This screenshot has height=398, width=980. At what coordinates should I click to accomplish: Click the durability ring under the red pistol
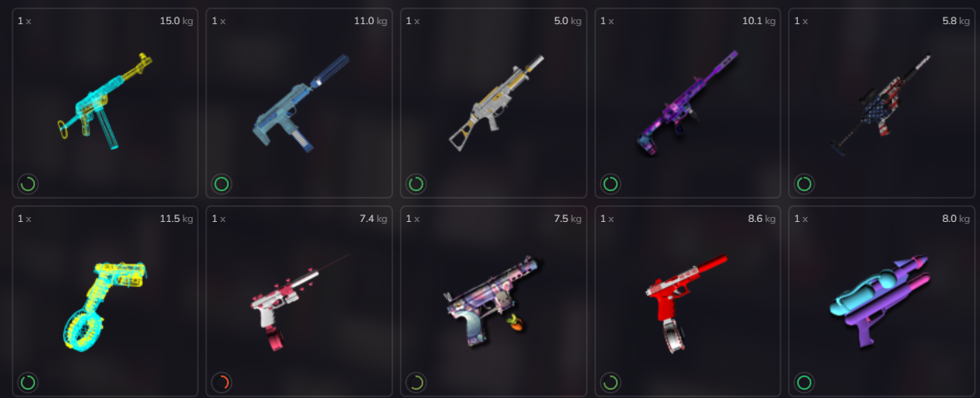point(610,382)
